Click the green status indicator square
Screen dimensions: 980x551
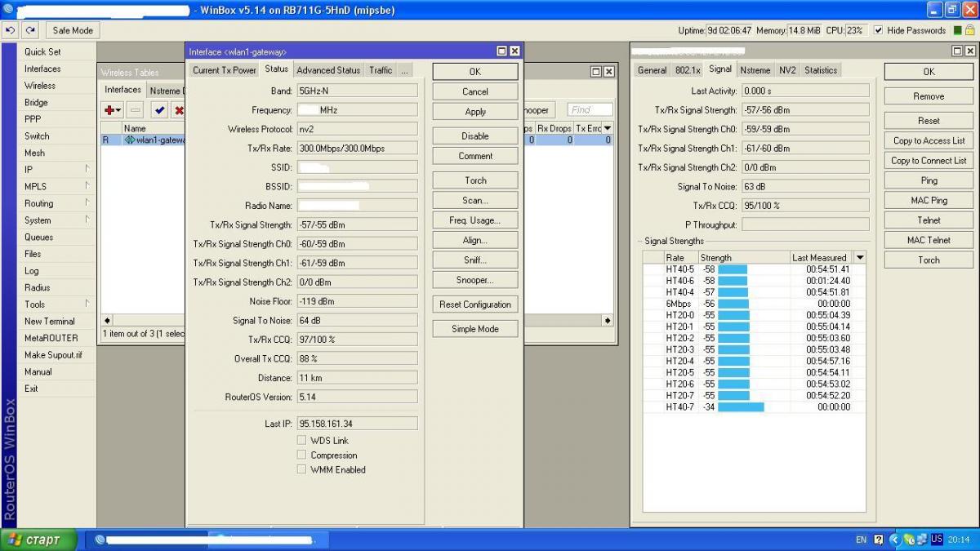click(x=957, y=30)
